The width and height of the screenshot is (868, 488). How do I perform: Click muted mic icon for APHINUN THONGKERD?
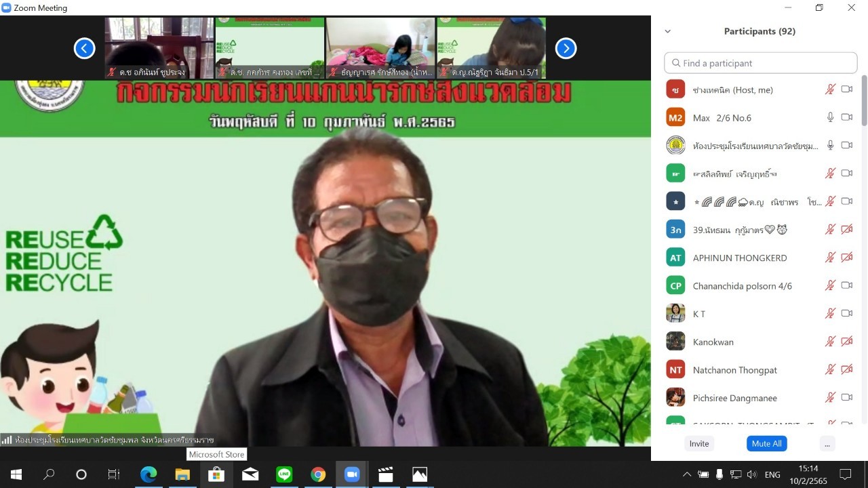click(830, 258)
